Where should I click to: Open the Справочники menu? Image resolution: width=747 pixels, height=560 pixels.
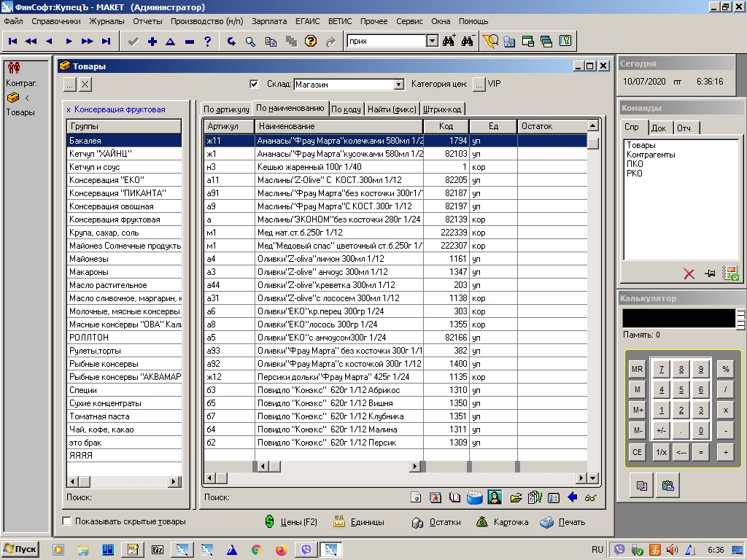(55, 22)
